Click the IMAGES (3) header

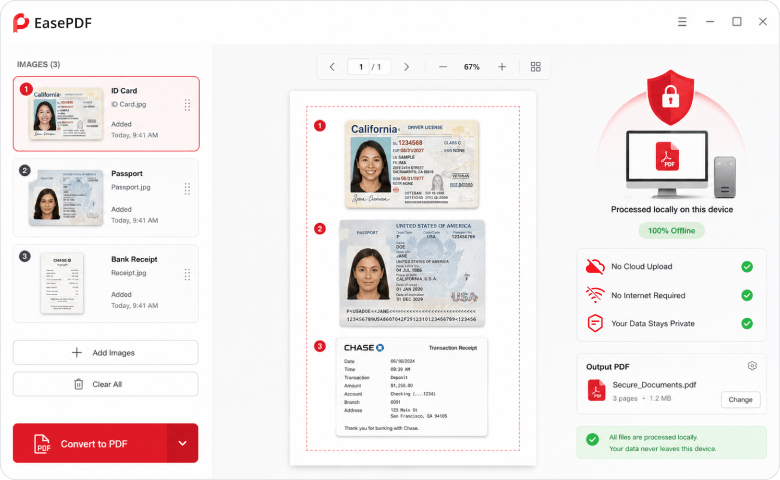38,64
